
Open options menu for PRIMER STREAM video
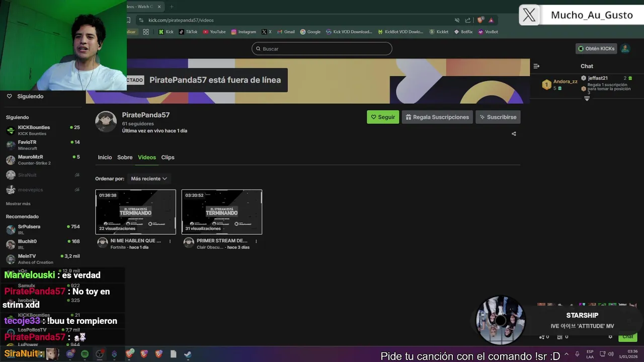point(256,241)
